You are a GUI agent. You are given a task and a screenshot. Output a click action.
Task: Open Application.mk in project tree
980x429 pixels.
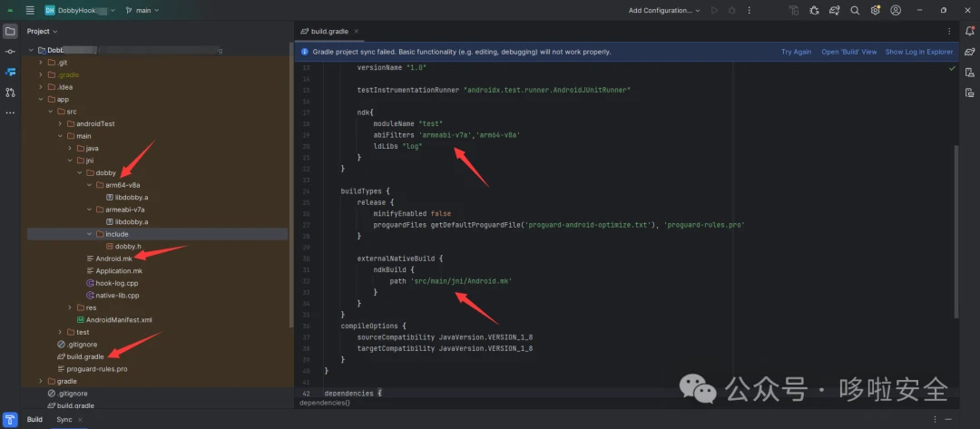(119, 271)
